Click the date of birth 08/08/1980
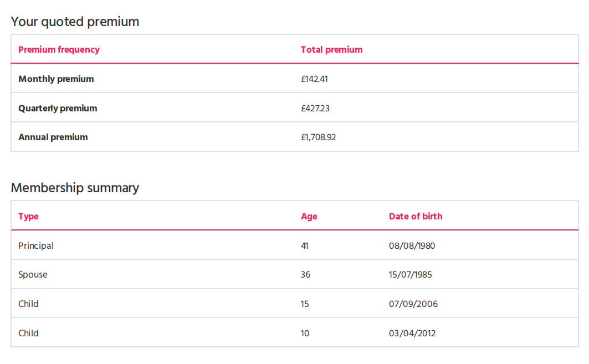The height and width of the screenshot is (364, 589). pos(412,245)
